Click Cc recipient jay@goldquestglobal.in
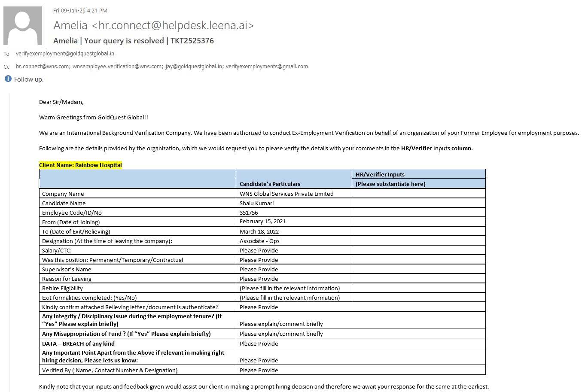 pyautogui.click(x=194, y=67)
